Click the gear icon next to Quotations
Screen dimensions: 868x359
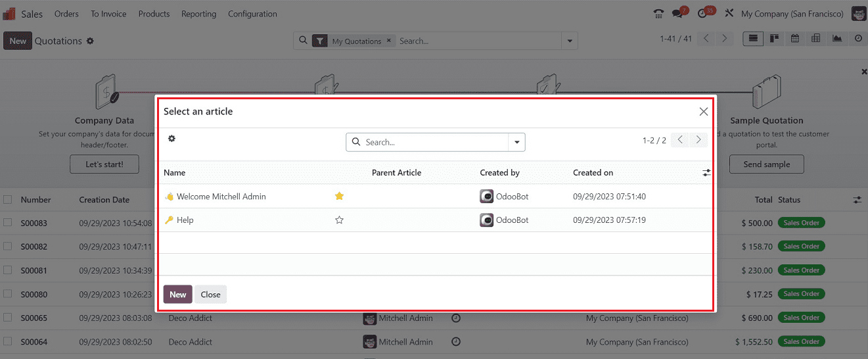[90, 41]
